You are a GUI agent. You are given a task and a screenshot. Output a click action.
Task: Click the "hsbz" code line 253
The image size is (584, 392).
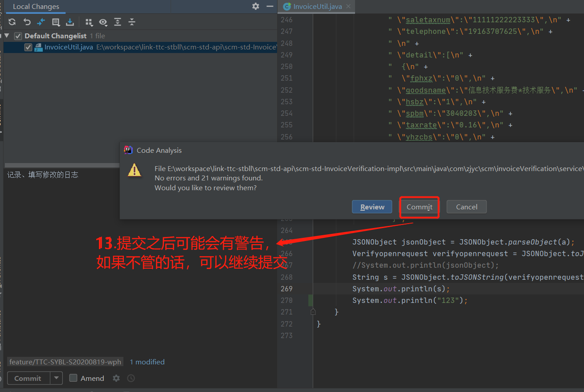437,102
